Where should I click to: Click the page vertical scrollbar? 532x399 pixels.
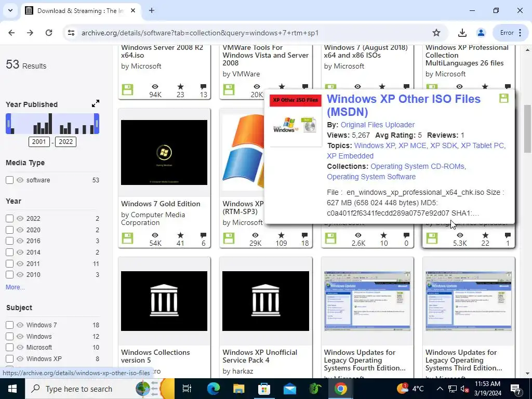[528, 129]
